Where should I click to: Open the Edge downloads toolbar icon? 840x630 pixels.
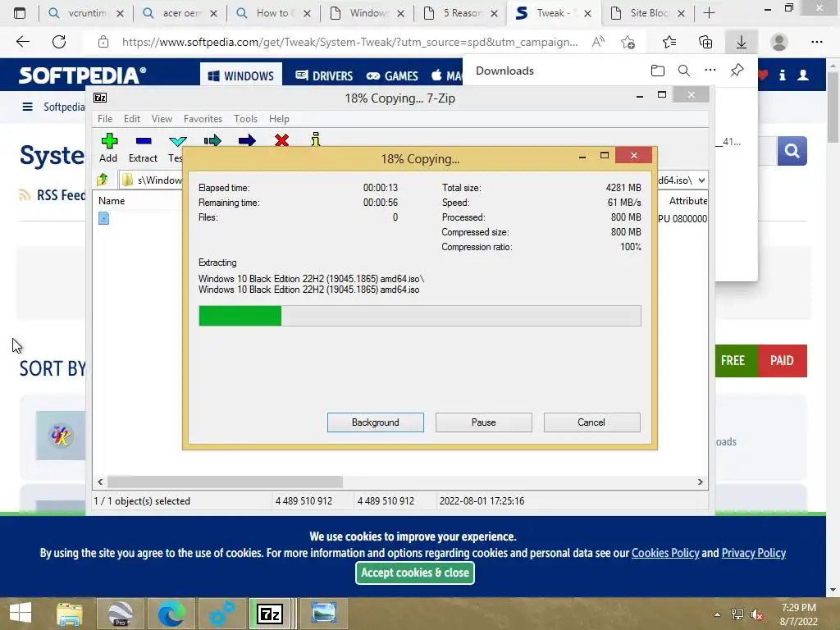[x=741, y=42]
